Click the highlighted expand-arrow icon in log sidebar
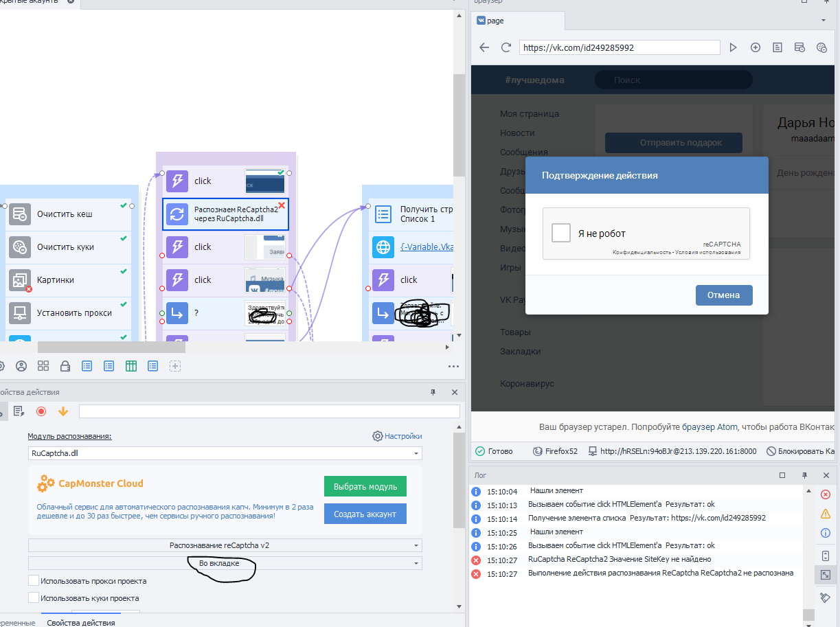The height and width of the screenshot is (627, 840). point(826,575)
